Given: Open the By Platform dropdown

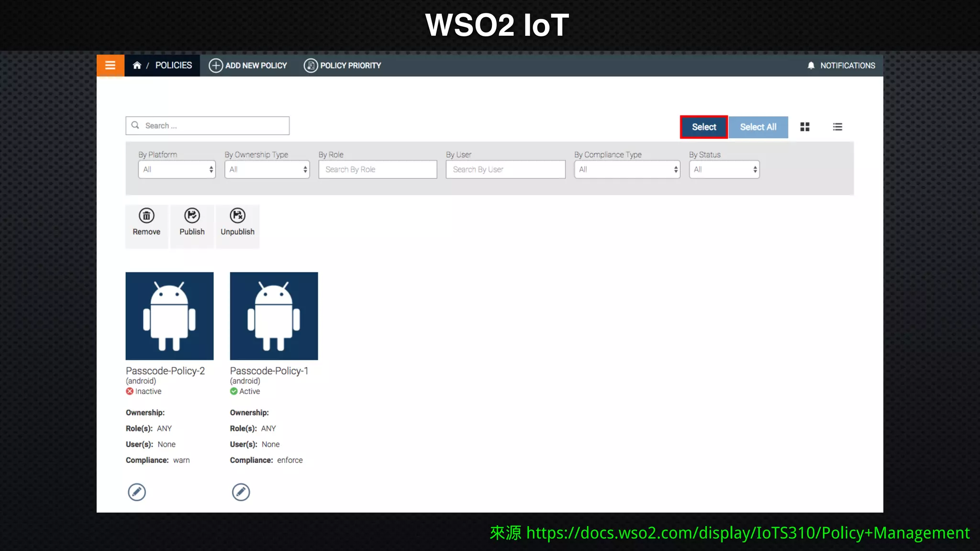Looking at the screenshot, I should tap(177, 169).
